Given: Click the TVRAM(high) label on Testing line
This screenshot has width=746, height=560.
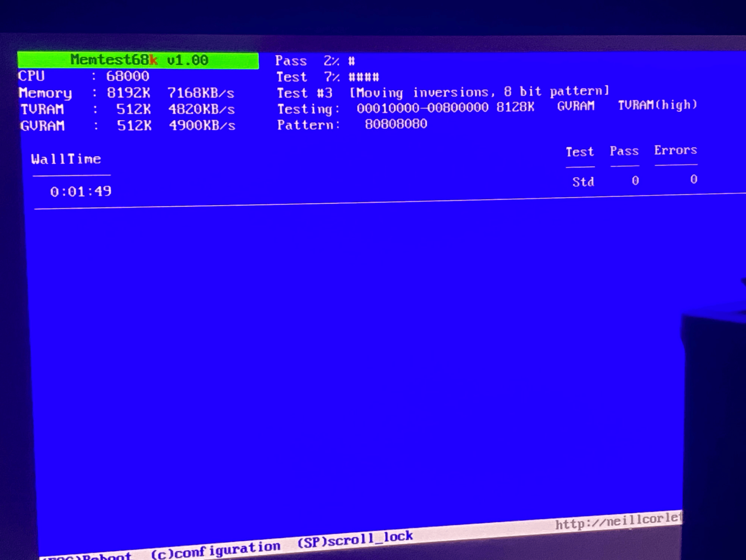Looking at the screenshot, I should tap(657, 105).
